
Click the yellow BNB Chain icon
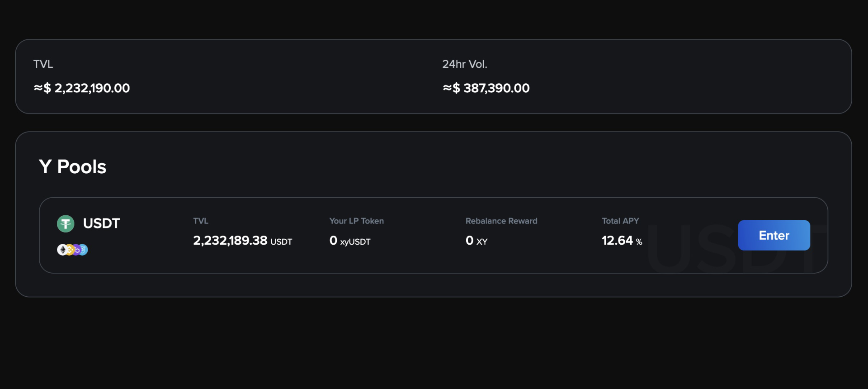[x=69, y=250]
